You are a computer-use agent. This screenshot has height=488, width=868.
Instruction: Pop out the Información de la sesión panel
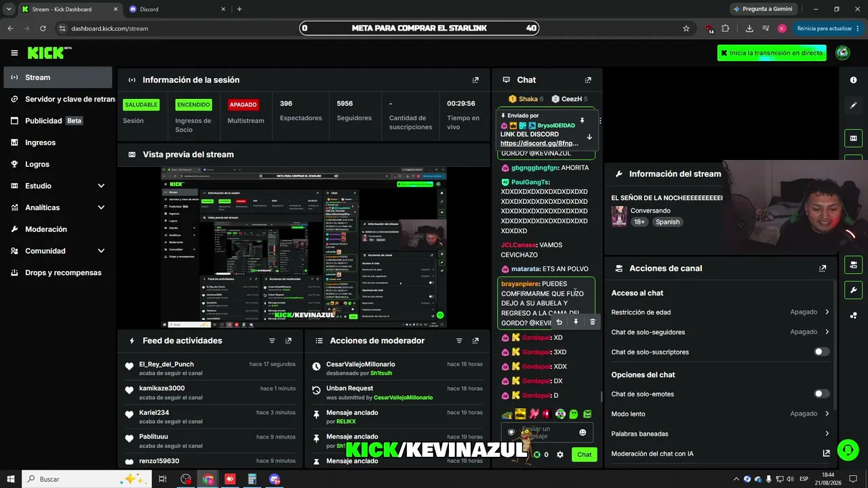coord(475,80)
